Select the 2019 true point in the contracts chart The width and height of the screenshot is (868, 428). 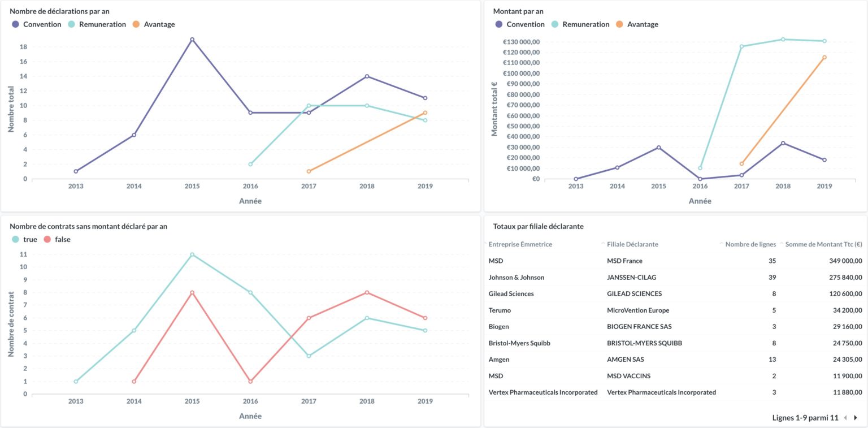coord(425,331)
